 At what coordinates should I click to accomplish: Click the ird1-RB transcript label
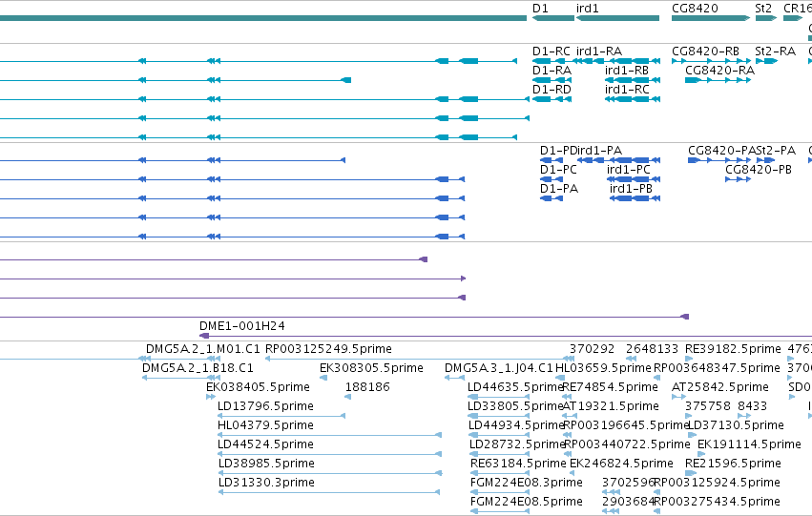click(627, 71)
